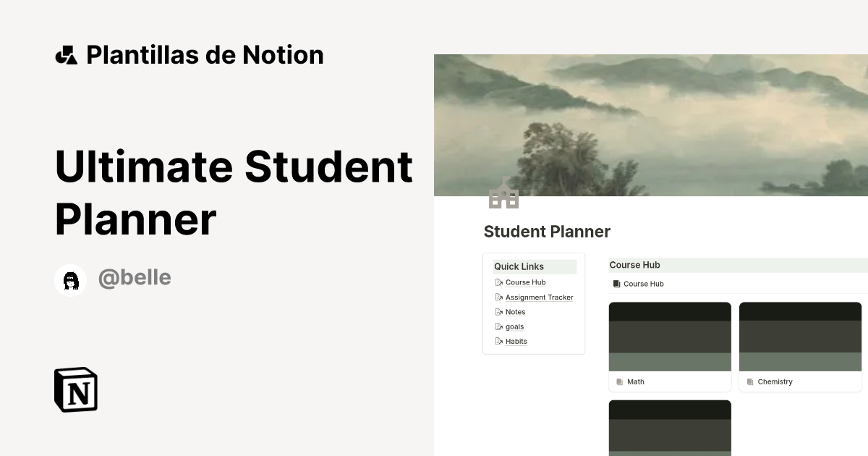Open the Notes link
This screenshot has height=456, width=868.
(515, 311)
